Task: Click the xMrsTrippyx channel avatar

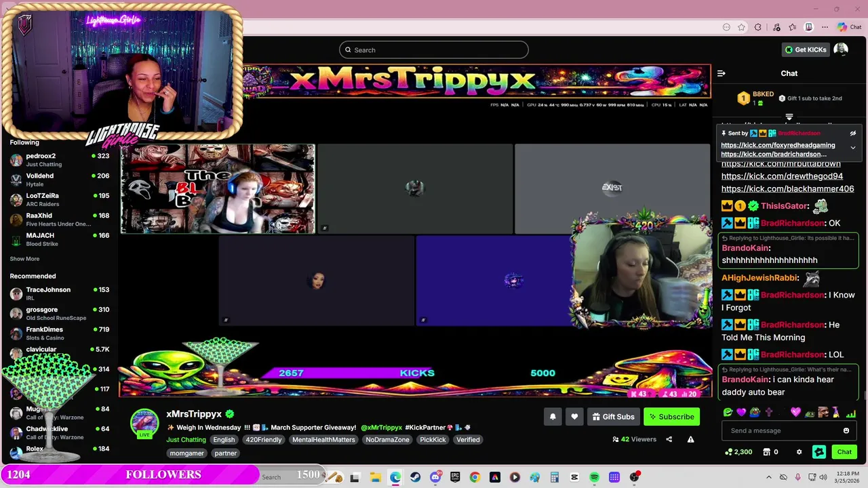Action: (x=144, y=422)
